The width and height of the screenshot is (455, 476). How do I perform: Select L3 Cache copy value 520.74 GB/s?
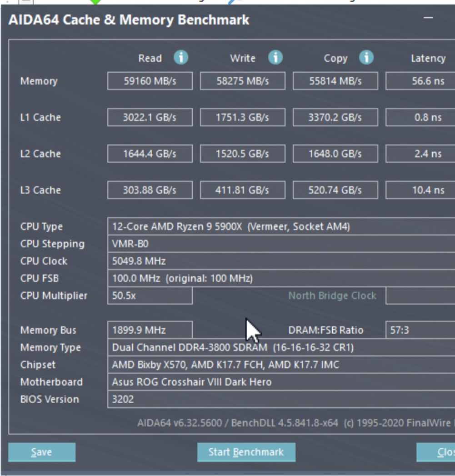point(335,190)
